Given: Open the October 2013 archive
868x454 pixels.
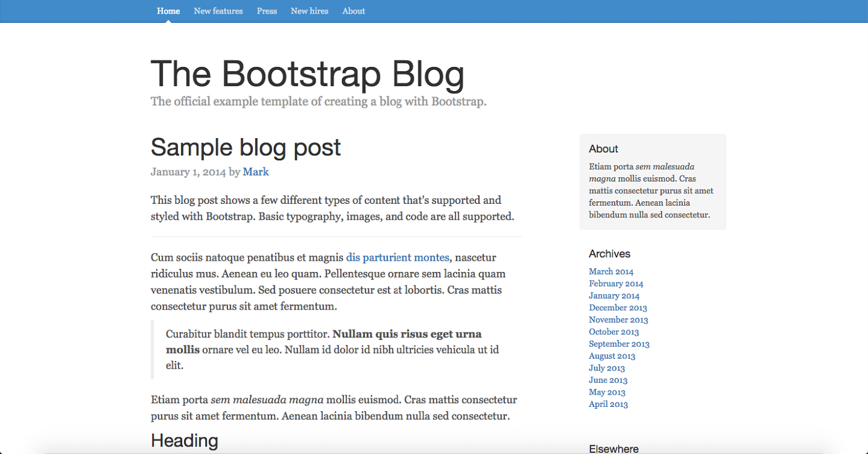Looking at the screenshot, I should (x=614, y=331).
